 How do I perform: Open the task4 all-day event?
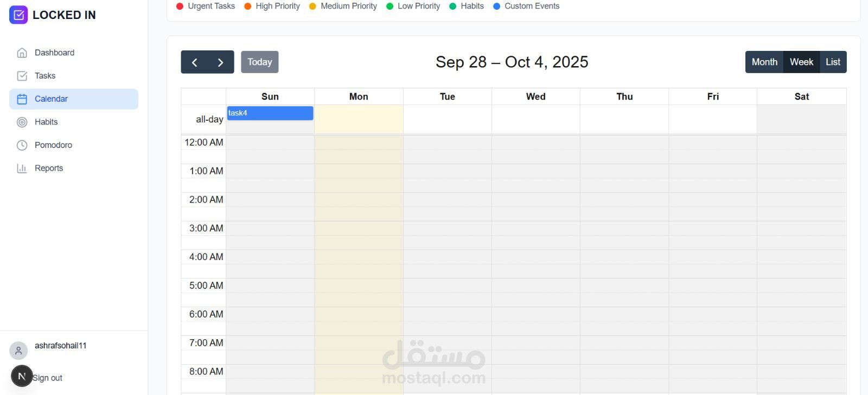tap(270, 113)
